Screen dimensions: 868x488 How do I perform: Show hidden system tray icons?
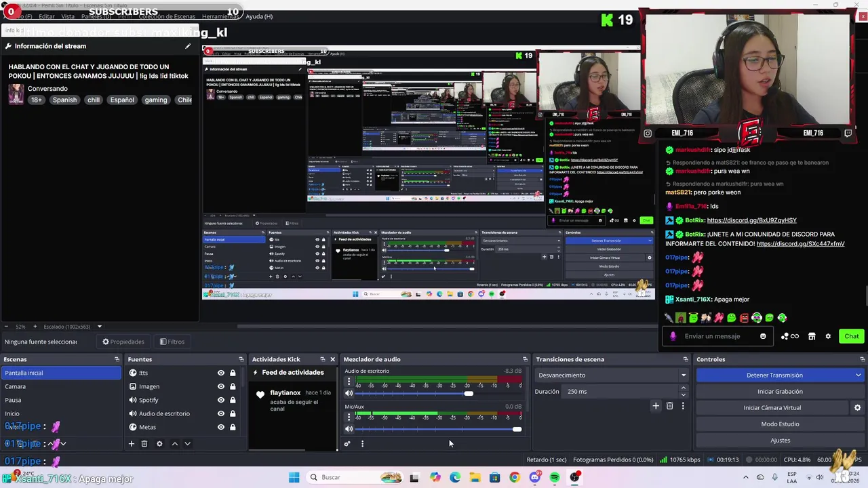746,477
